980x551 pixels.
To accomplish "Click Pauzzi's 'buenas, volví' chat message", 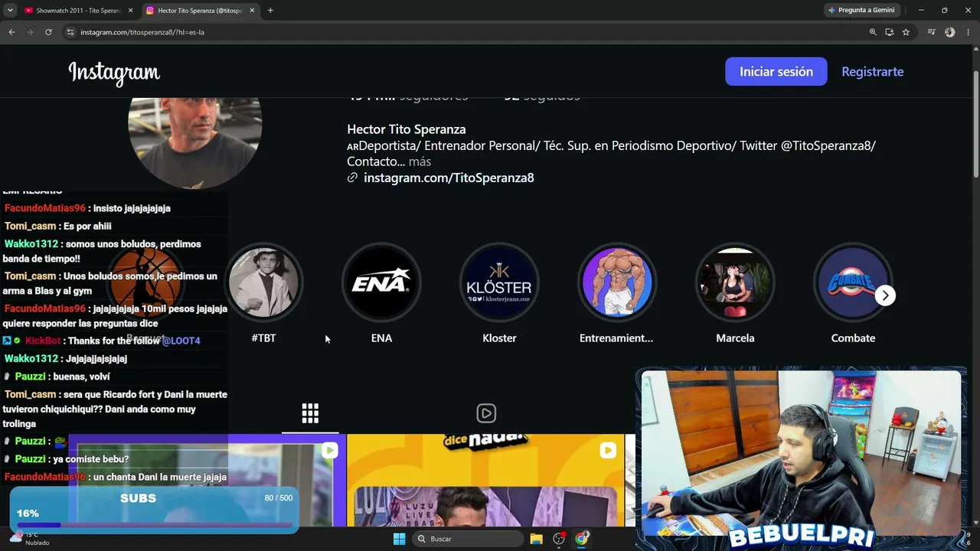I will click(81, 377).
